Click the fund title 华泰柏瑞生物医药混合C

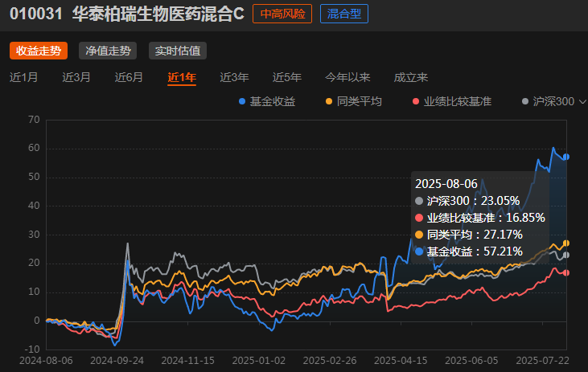(x=158, y=14)
